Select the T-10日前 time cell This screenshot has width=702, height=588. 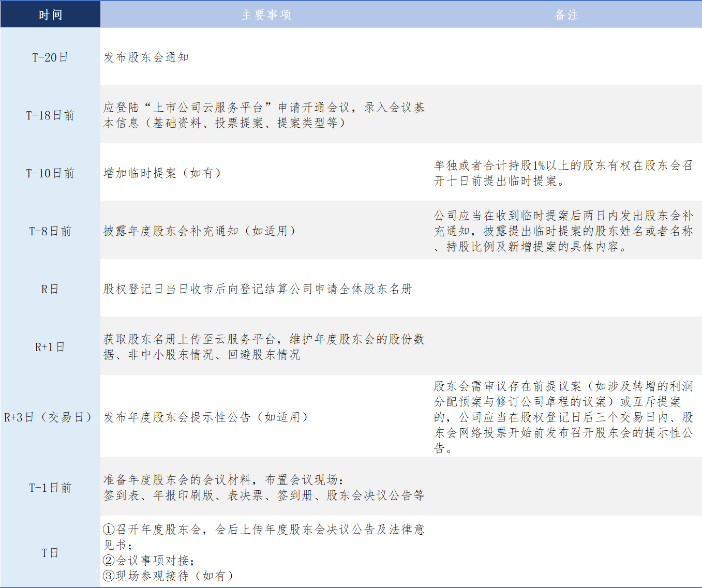click(x=50, y=173)
